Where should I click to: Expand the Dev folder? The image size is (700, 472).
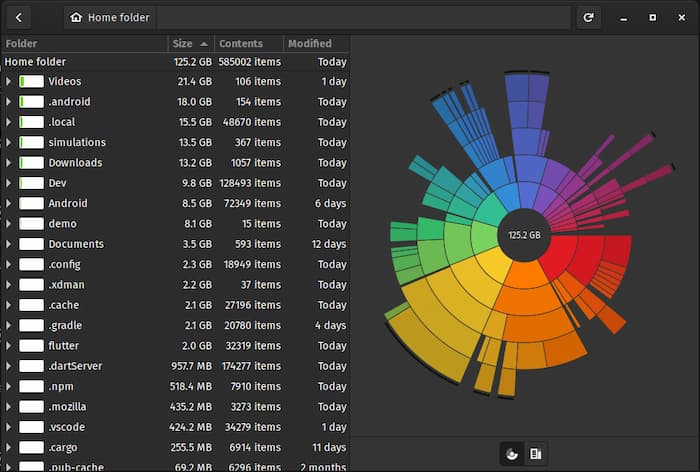8,183
